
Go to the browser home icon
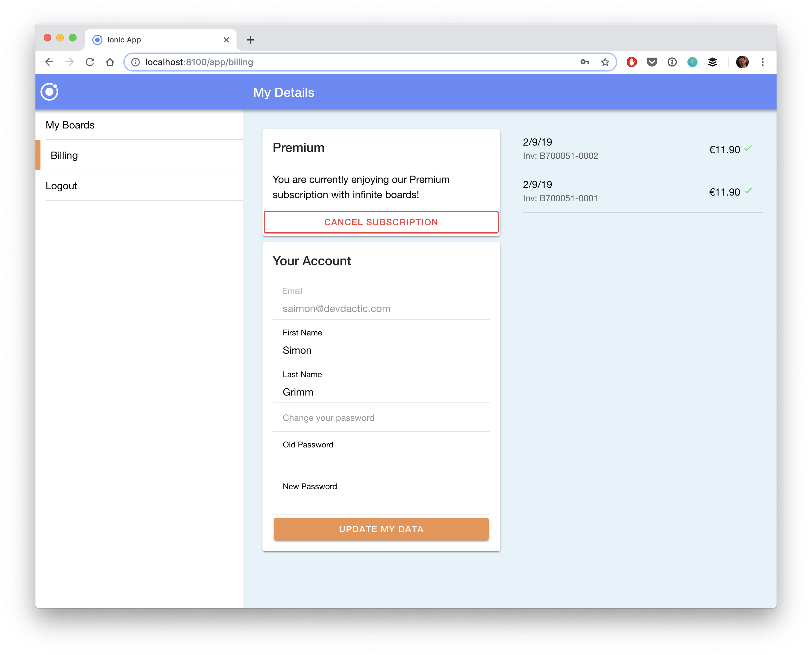point(110,62)
